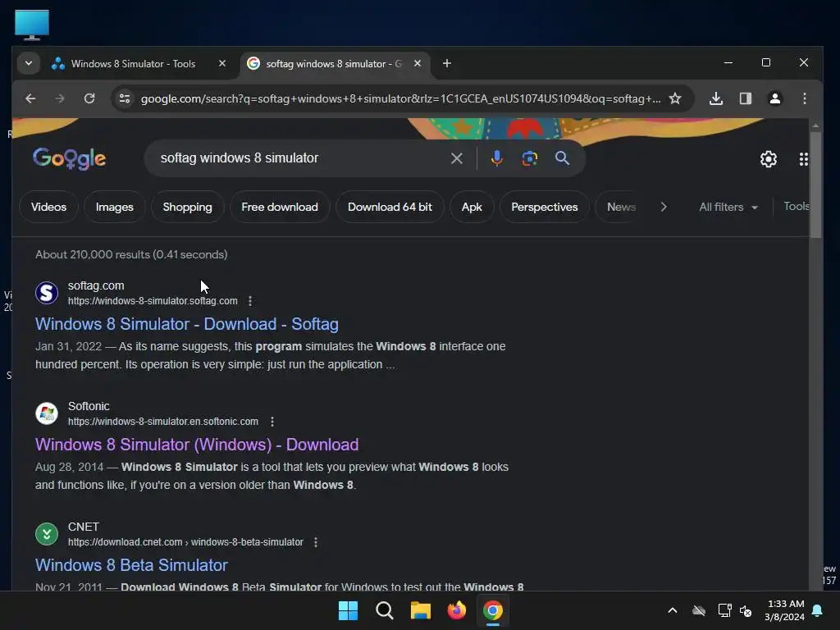Open Windows 8 Beta Simulator link
Image resolution: width=840 pixels, height=630 pixels.
tap(131, 565)
